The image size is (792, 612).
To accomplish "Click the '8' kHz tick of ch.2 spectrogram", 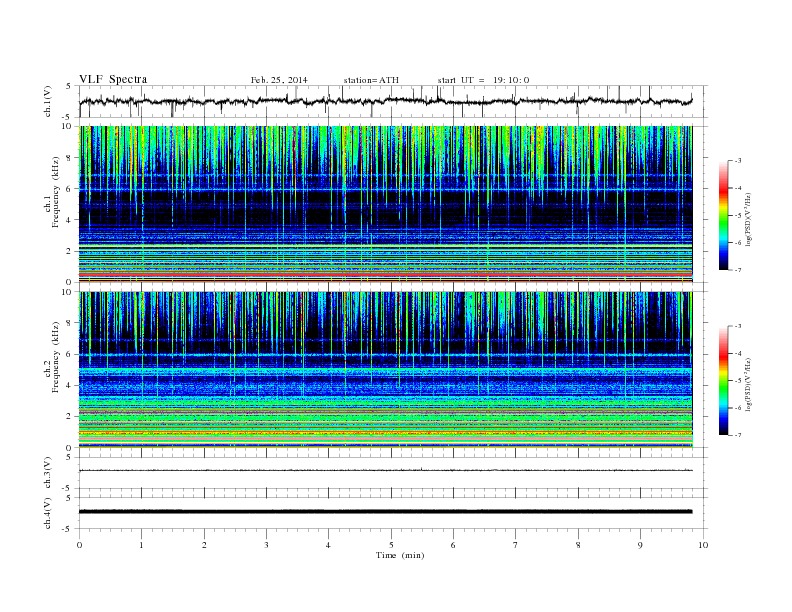I will coord(69,323).
